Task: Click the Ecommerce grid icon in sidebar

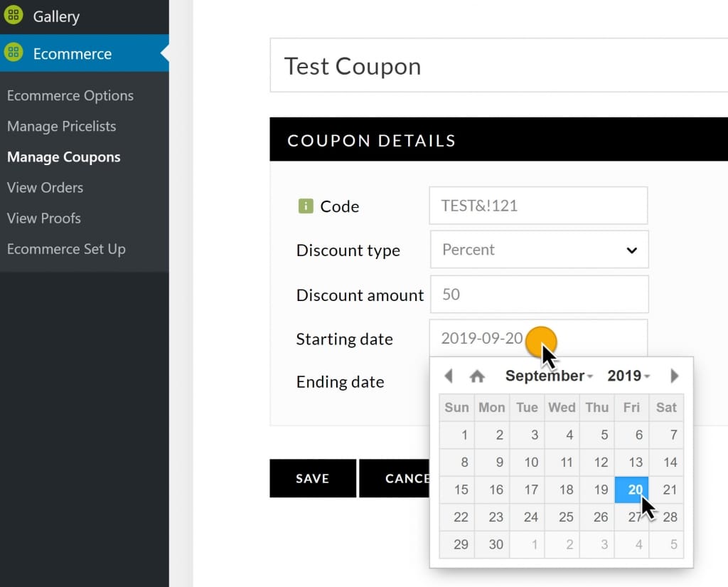Action: (x=14, y=53)
